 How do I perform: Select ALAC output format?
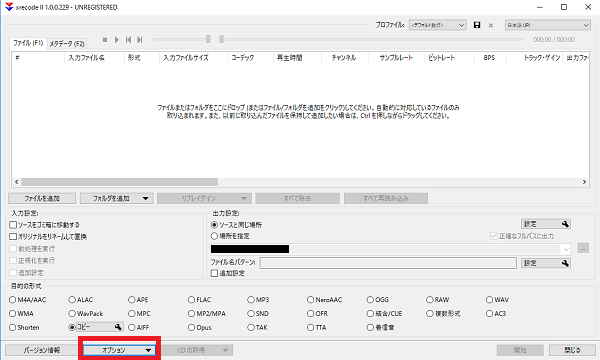pyautogui.click(x=72, y=300)
